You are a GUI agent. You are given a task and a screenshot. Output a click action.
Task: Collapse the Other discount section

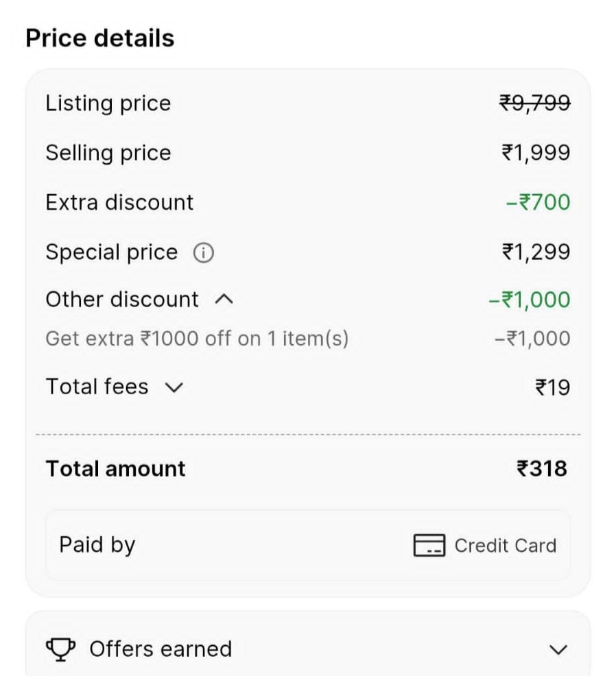tap(224, 300)
